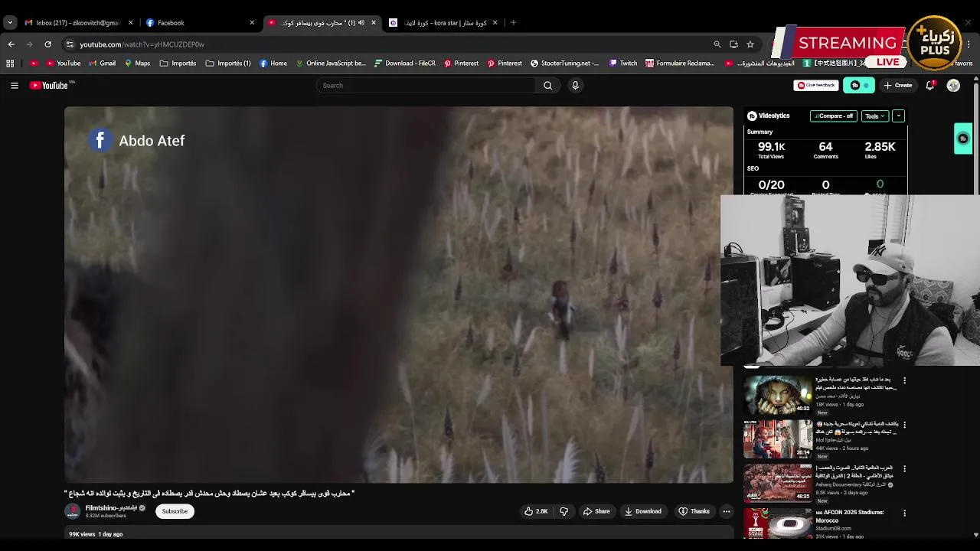Open a new browser tab with plus
Viewport: 980px width, 551px height.
click(513, 23)
